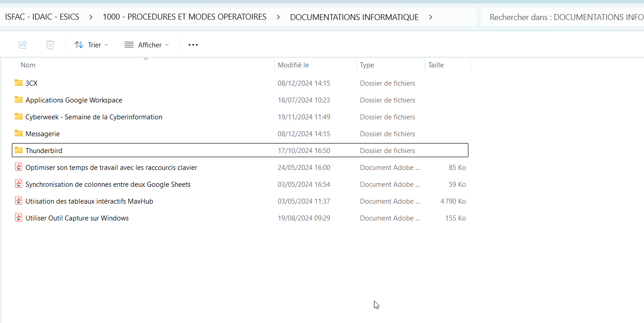
Task: Select PDF icon of Utiliser Outil Capture
Action: 19,218
